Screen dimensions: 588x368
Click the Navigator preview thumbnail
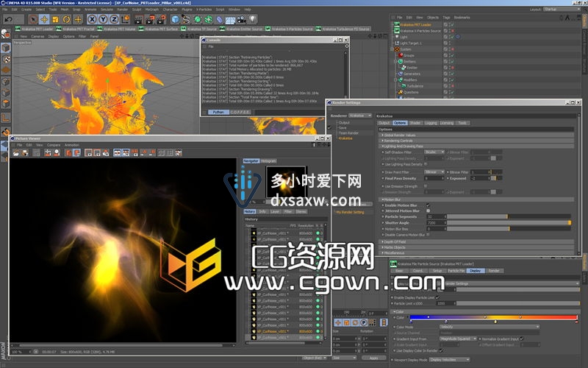pos(286,182)
